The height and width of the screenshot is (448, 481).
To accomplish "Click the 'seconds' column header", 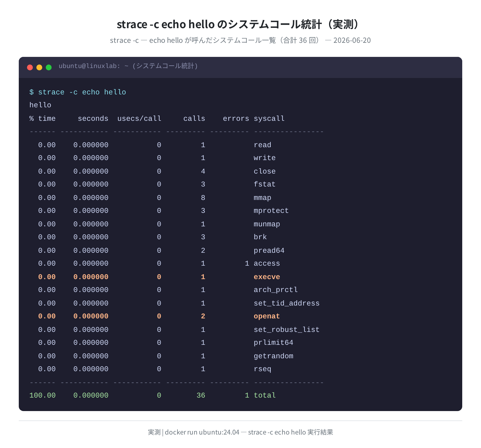I will tap(93, 118).
